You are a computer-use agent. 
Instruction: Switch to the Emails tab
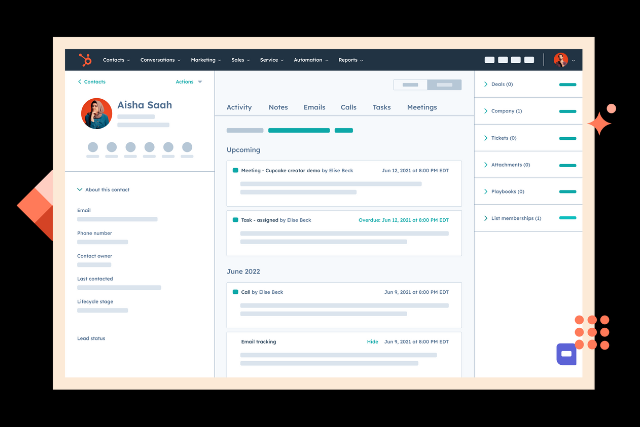314,107
